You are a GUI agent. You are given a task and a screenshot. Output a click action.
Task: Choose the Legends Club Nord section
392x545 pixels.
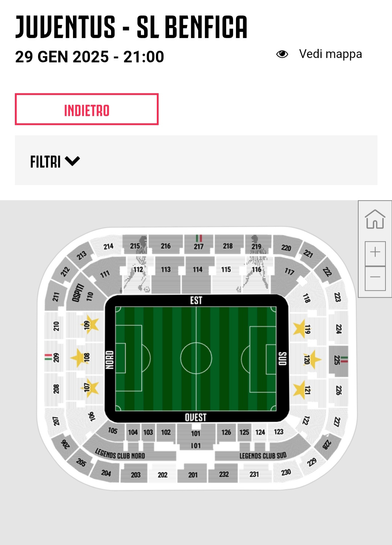[x=120, y=454]
